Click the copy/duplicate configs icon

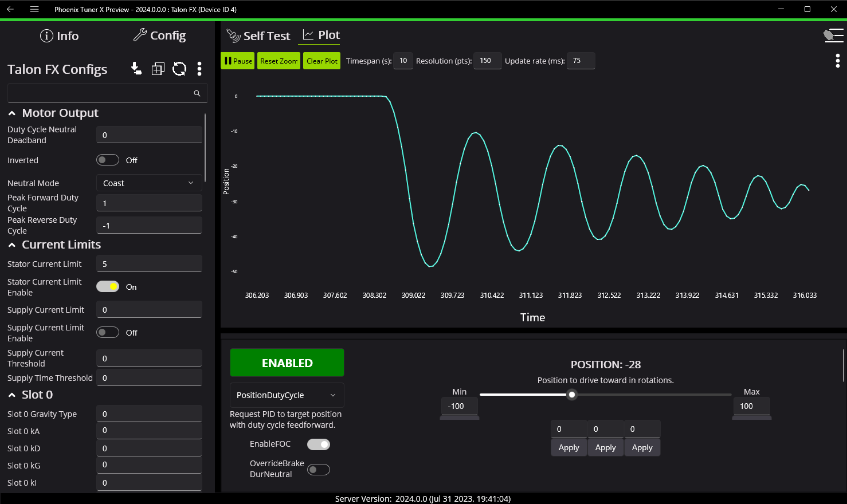pyautogui.click(x=158, y=69)
